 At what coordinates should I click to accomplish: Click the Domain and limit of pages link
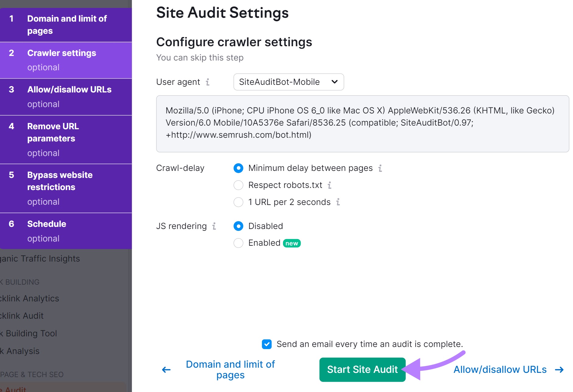(230, 369)
